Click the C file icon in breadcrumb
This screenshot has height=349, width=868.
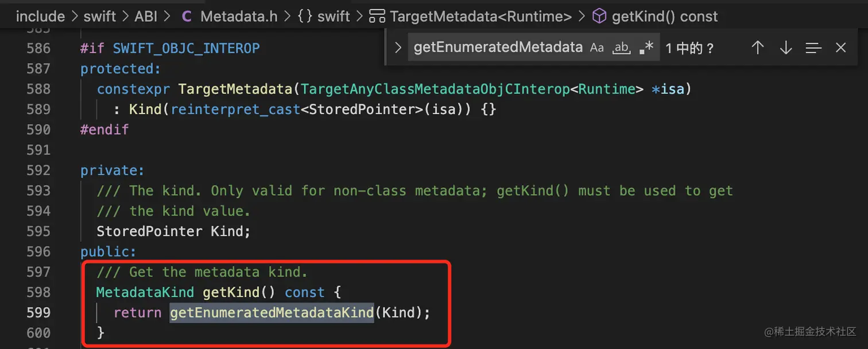[187, 17]
